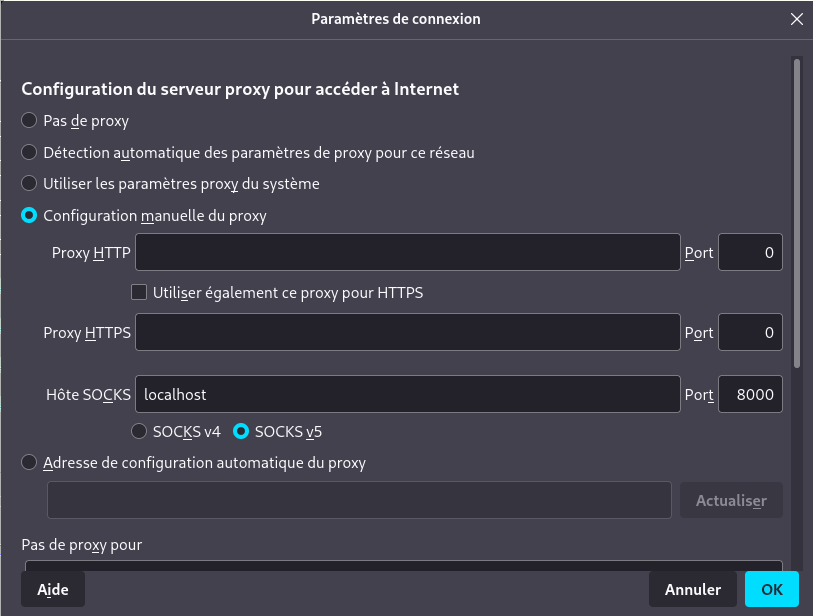Open help with the Aide button
The image size is (813, 616).
(x=53, y=590)
